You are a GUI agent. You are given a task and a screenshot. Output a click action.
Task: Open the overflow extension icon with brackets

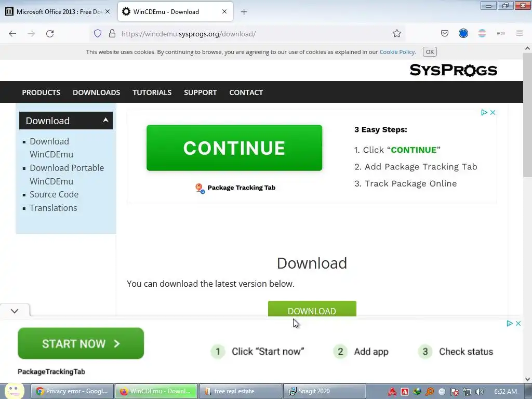click(x=501, y=33)
